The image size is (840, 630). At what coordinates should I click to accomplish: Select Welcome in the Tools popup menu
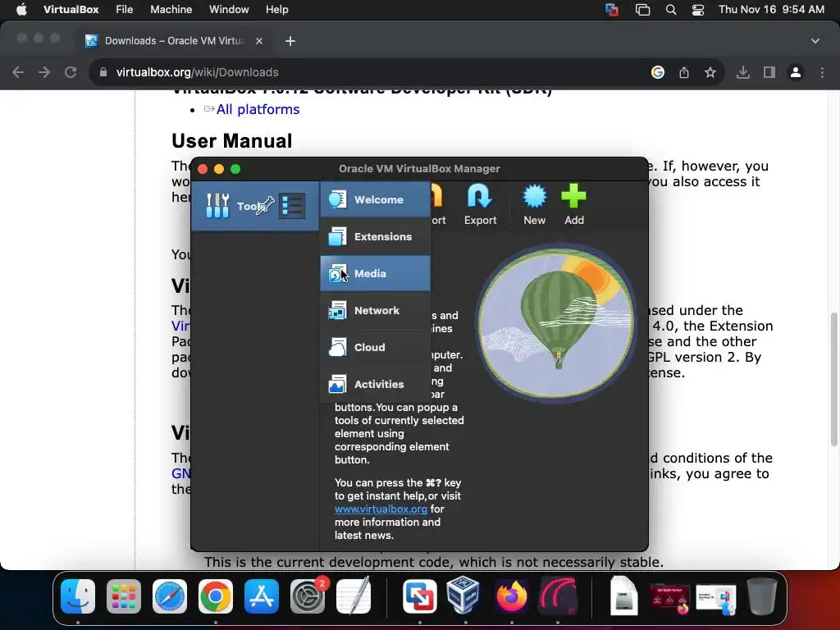coord(375,199)
